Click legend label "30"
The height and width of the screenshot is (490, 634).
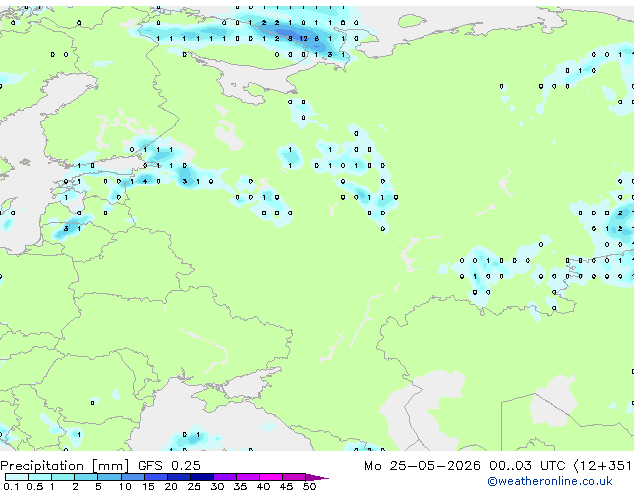[217, 486]
